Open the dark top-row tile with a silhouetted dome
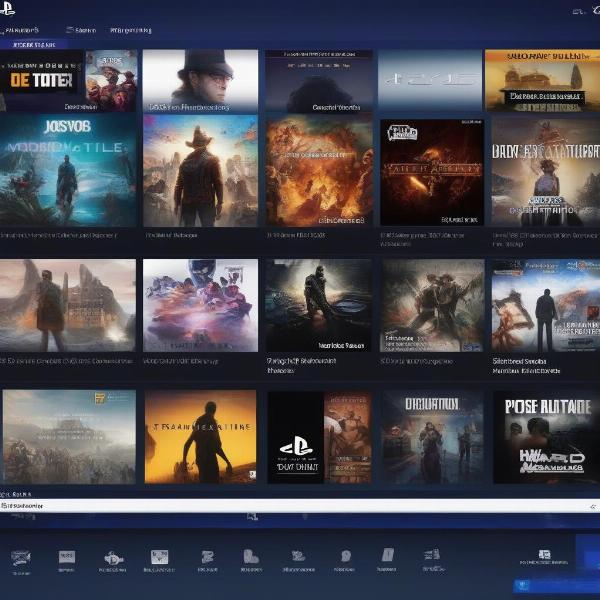Screen dimensions: 600x600 tap(318, 80)
